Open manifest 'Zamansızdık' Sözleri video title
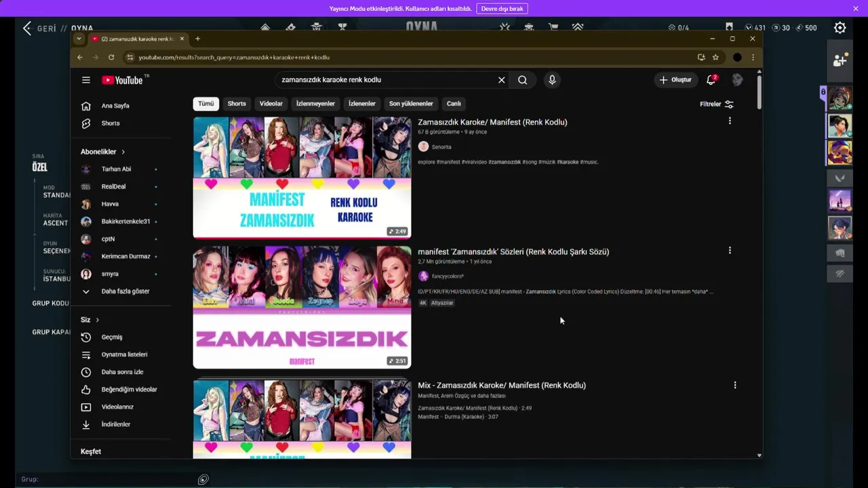This screenshot has height=488, width=868. pyautogui.click(x=513, y=251)
